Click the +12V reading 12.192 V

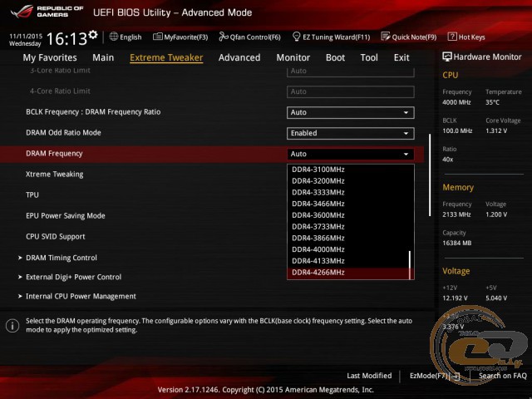pyautogui.click(x=455, y=298)
